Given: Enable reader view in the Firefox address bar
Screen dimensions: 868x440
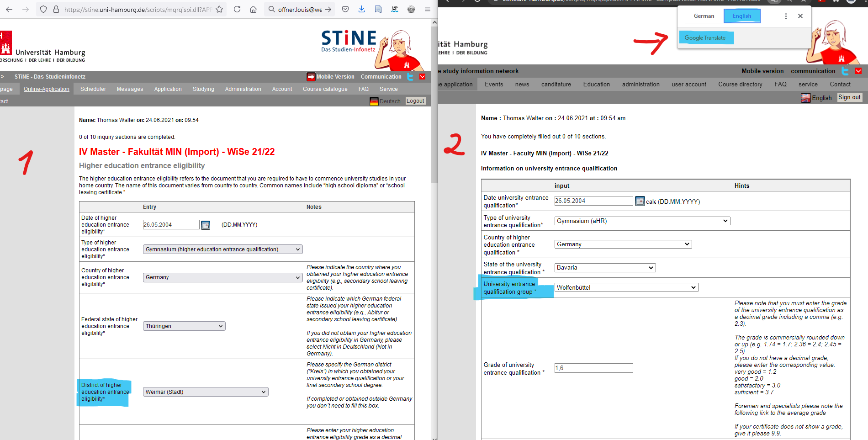Looking at the screenshot, I should pyautogui.click(x=378, y=9).
